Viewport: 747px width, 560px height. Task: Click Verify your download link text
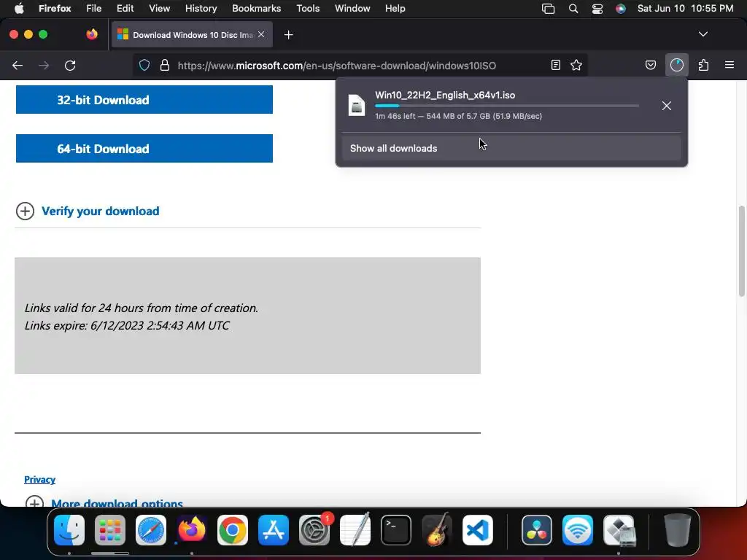(101, 211)
